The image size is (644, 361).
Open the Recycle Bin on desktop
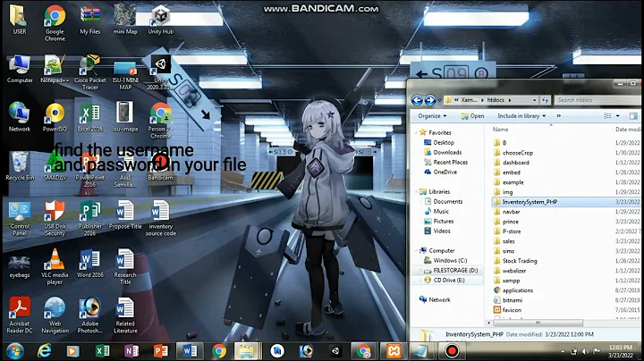pos(19,164)
